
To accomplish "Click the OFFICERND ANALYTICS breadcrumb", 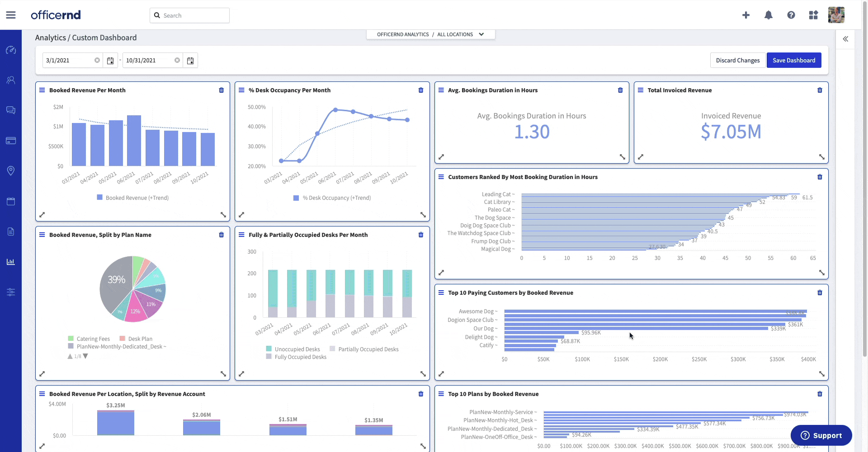I will (x=402, y=34).
